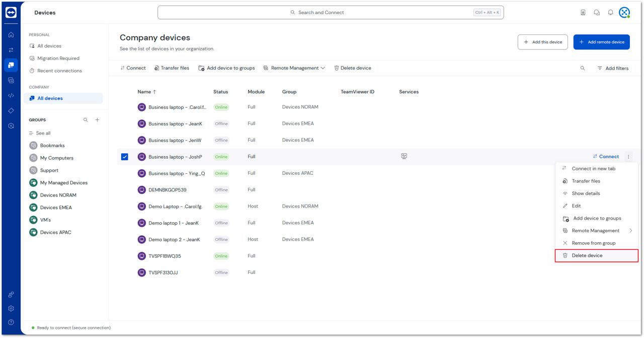The width and height of the screenshot is (644, 338).
Task: Click the search magnifier next to Add filters
Action: (x=583, y=68)
